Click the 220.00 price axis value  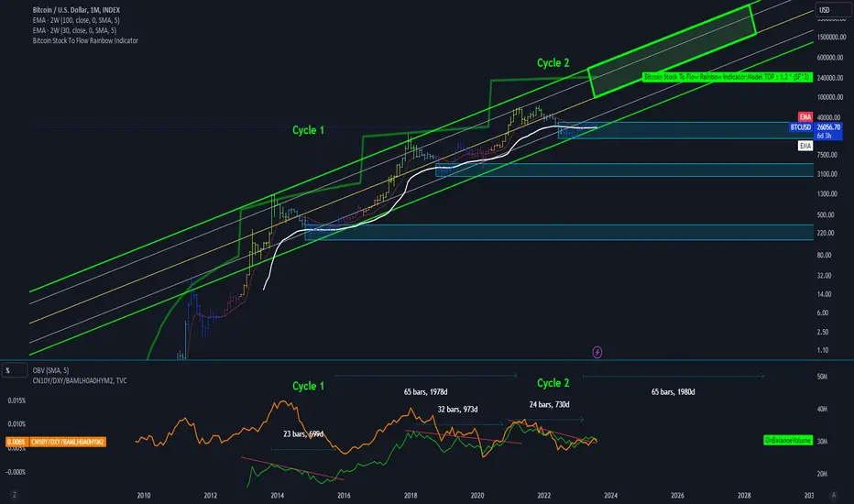(826, 233)
